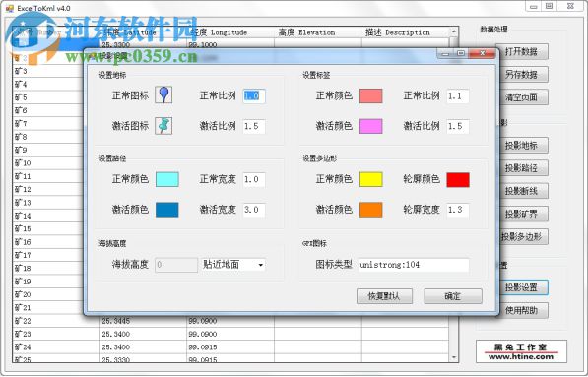This screenshot has height=377, width=588.
Task: Select row 矿18 in the table
Action: 48,269
